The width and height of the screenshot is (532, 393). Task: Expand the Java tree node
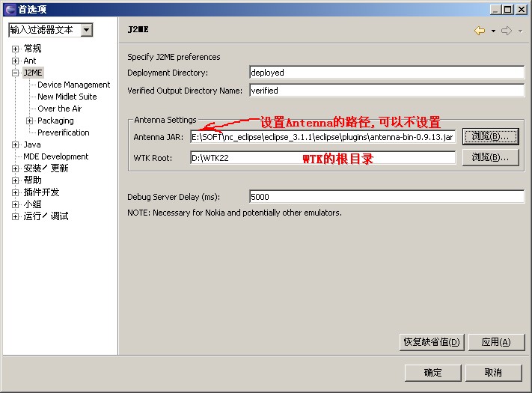tap(15, 145)
